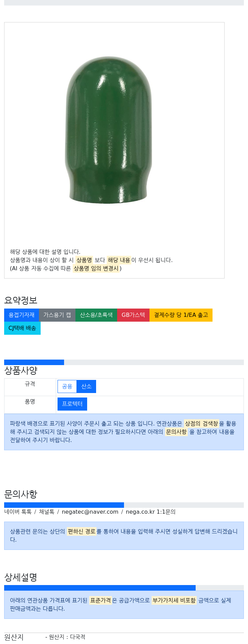Viewport: 248px width, 644px height.
Task: Select the 용접기자재 blue tag
Action: click(x=21, y=315)
